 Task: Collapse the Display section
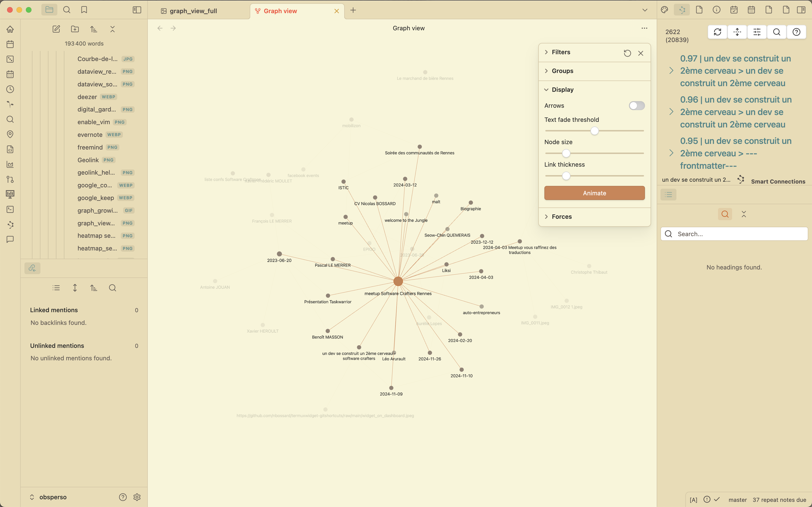click(x=562, y=89)
